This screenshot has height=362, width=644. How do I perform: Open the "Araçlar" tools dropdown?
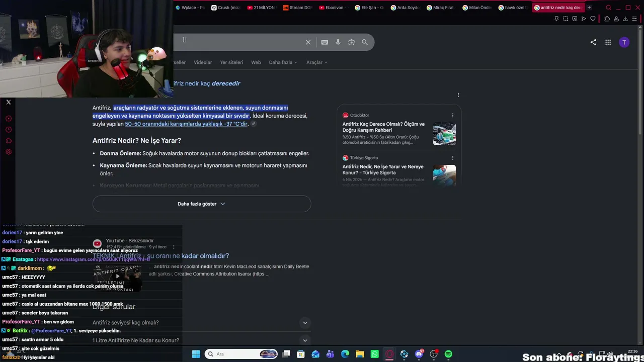coord(317,62)
